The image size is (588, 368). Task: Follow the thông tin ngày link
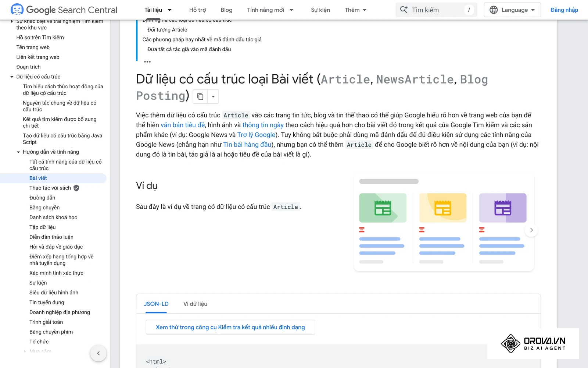point(263,125)
